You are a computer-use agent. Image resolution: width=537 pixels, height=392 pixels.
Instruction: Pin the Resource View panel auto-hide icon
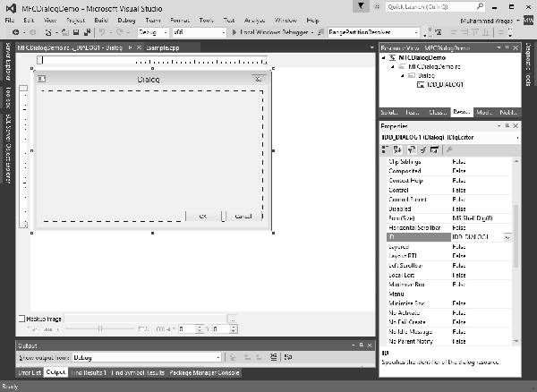[x=507, y=47]
